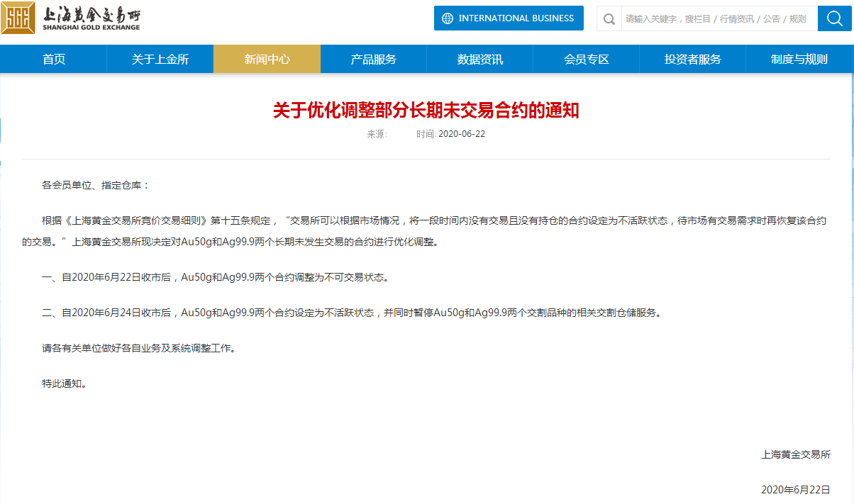This screenshot has width=854, height=504.
Task: Open the 制度与规则 menu
Action: (x=799, y=60)
